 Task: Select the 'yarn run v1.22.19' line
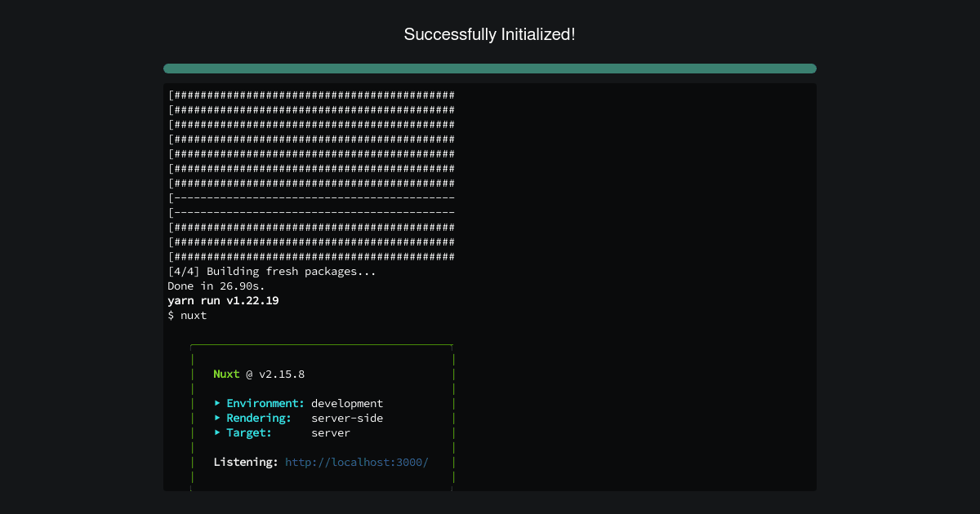[x=223, y=301]
